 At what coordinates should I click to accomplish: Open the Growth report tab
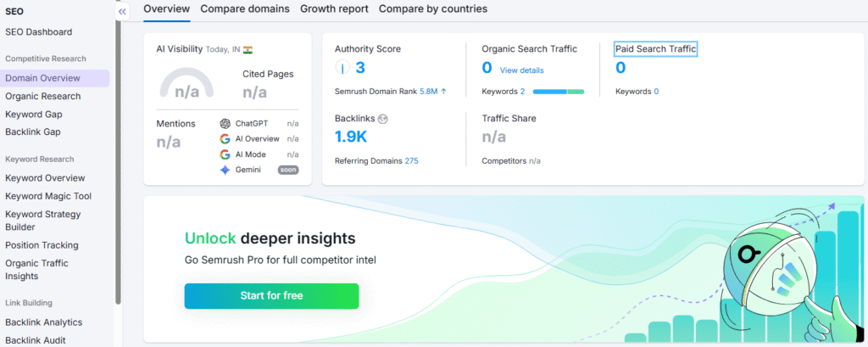tap(334, 8)
